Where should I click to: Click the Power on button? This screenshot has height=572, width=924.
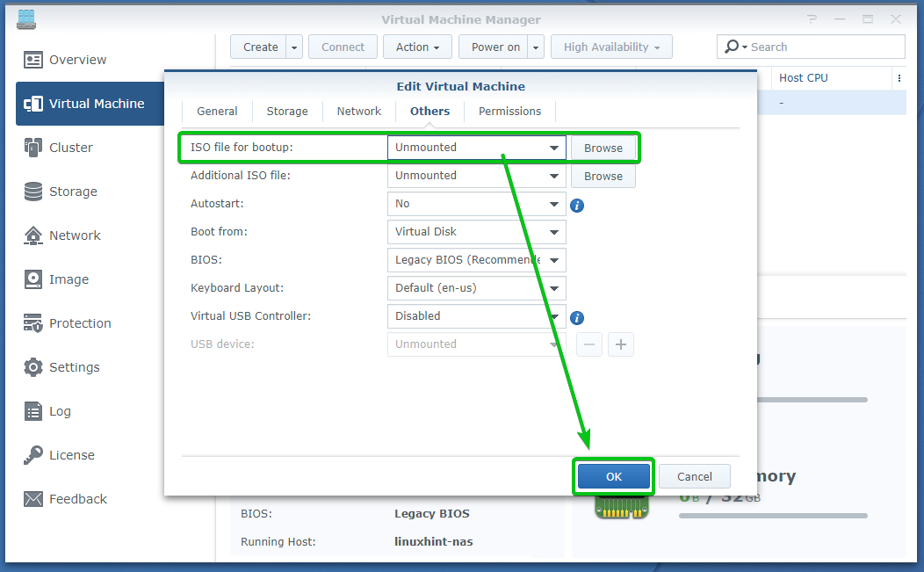[495, 47]
